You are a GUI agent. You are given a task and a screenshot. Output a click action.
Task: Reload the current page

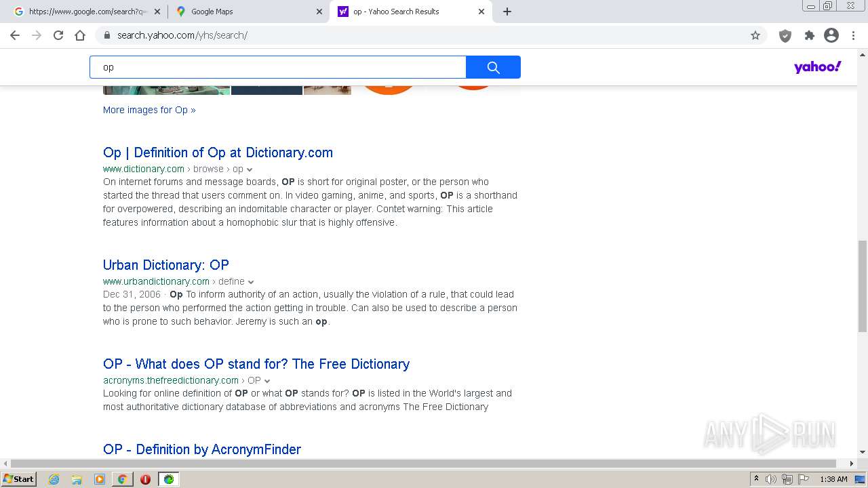pos(58,35)
